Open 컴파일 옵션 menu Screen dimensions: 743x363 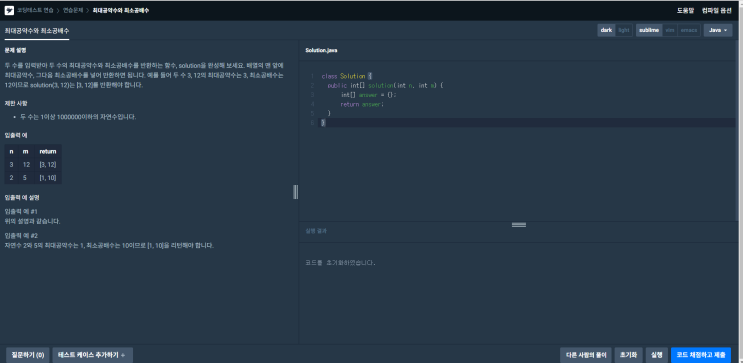(x=716, y=10)
